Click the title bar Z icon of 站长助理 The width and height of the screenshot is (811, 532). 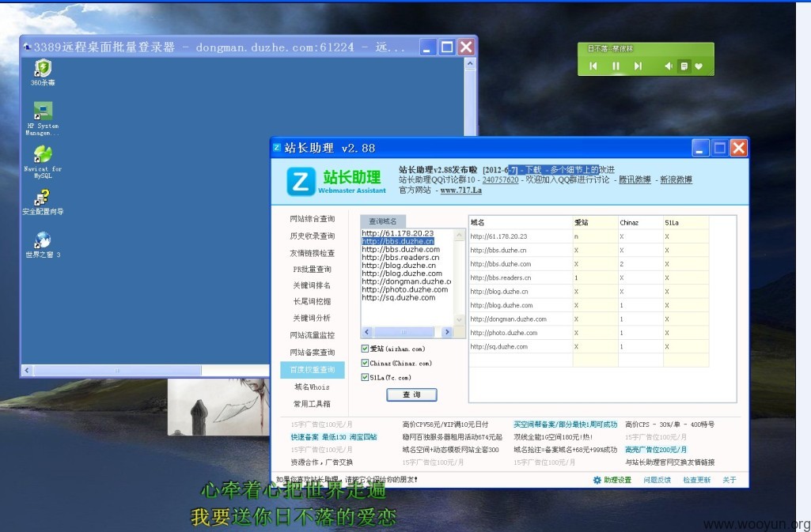277,148
